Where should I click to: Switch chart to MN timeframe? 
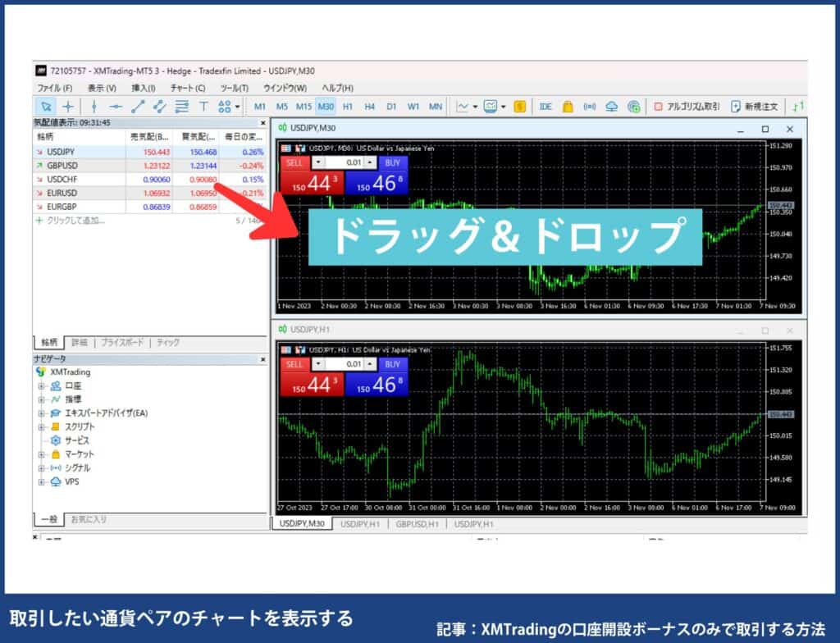(436, 107)
